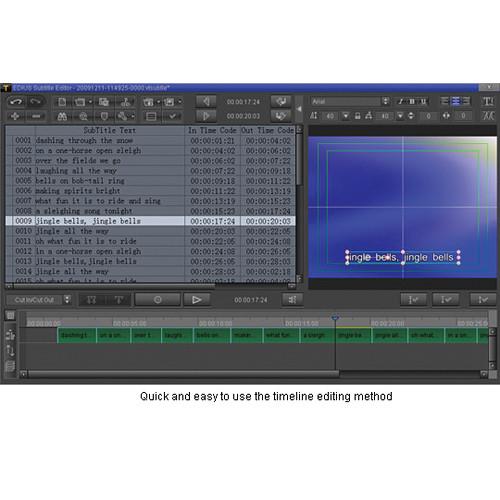Expand the wrench tool dropdown arrow
The width and height of the screenshot is (500, 500).
[x=133, y=116]
